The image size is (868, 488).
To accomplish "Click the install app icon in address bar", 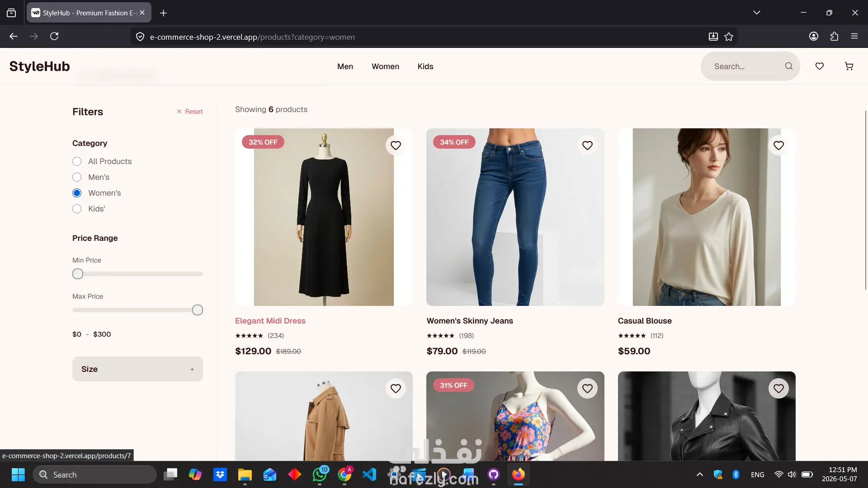I will [x=713, y=37].
